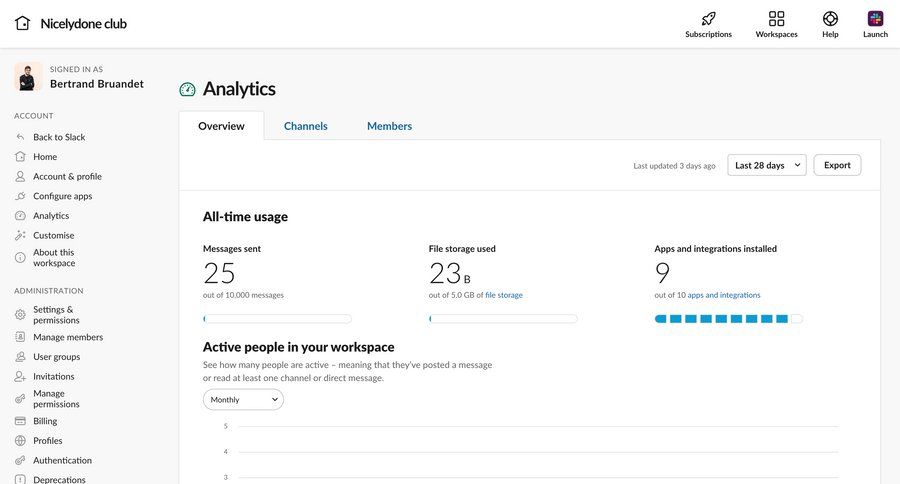The height and width of the screenshot is (484, 900).
Task: Follow the file storage link
Action: point(504,295)
